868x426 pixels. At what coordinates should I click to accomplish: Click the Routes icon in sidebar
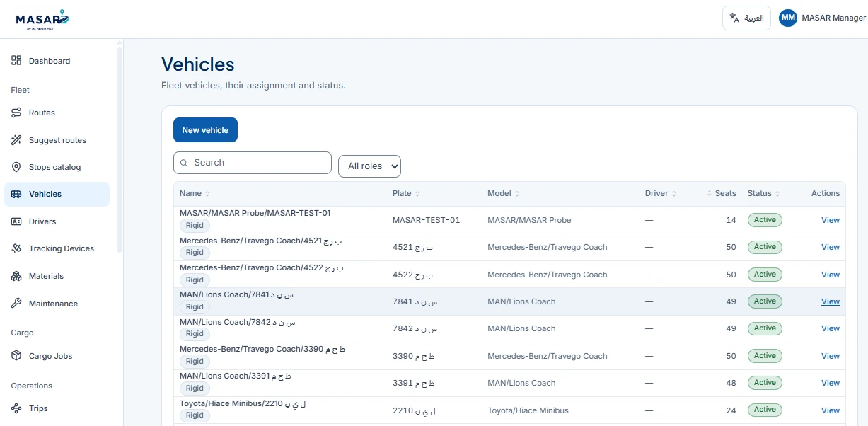click(x=16, y=113)
